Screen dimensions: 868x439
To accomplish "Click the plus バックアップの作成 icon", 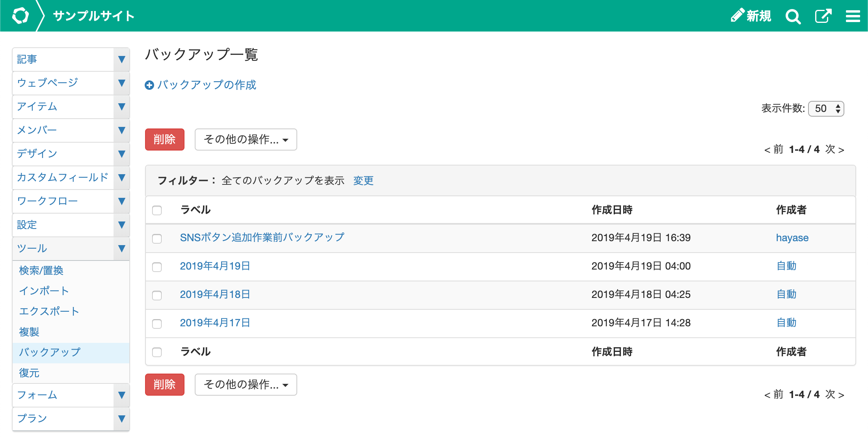I will click(x=147, y=85).
